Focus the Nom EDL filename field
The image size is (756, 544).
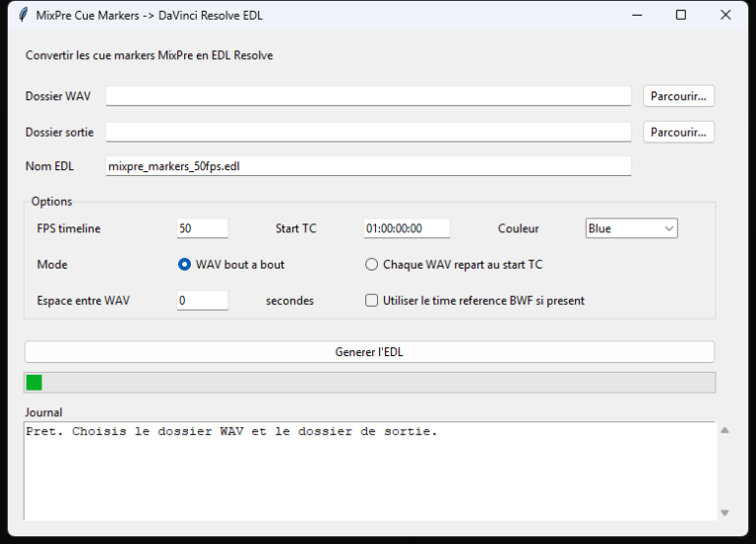click(368, 166)
